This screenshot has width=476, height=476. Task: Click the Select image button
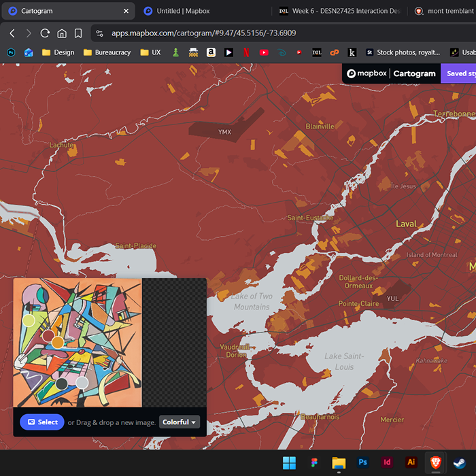pos(42,422)
